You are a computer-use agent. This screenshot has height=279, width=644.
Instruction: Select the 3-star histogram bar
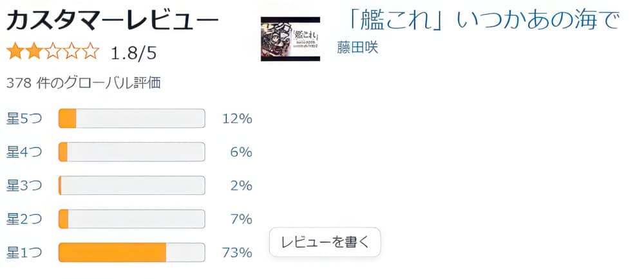pyautogui.click(x=131, y=186)
